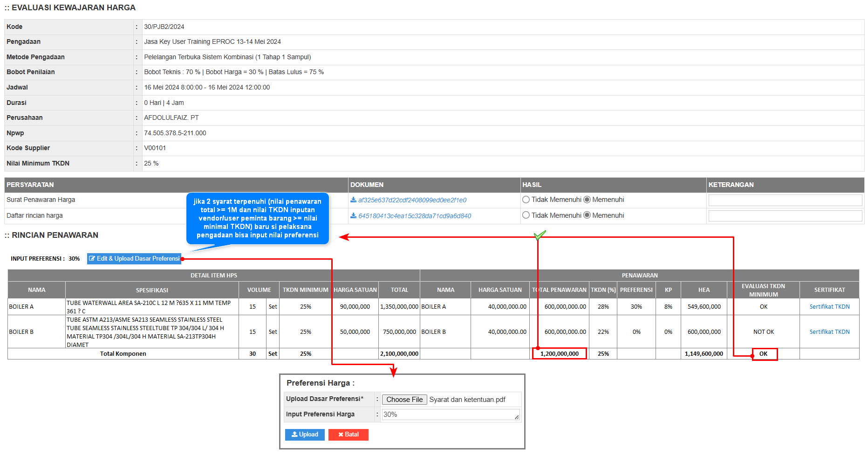Image resolution: width=868 pixels, height=463 pixels.
Task: Open Sertifikat TKDN link for BOILER B
Action: 829,332
